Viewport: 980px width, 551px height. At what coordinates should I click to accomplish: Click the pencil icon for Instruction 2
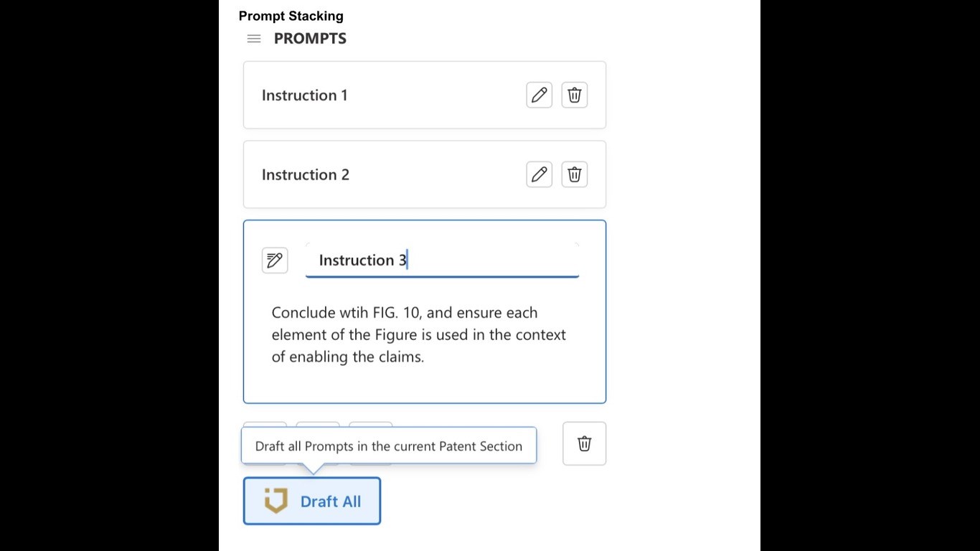coord(540,174)
